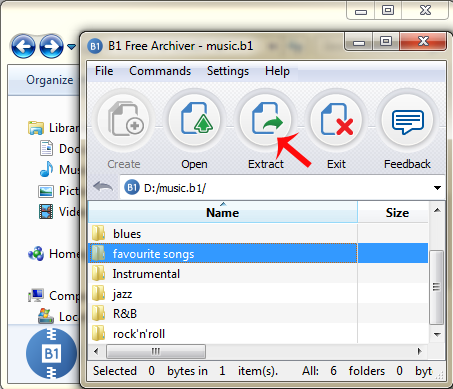Sort by the Size column header

coord(393,212)
